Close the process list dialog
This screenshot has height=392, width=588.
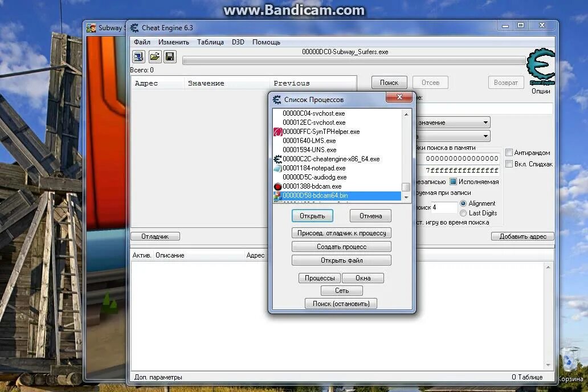click(399, 97)
